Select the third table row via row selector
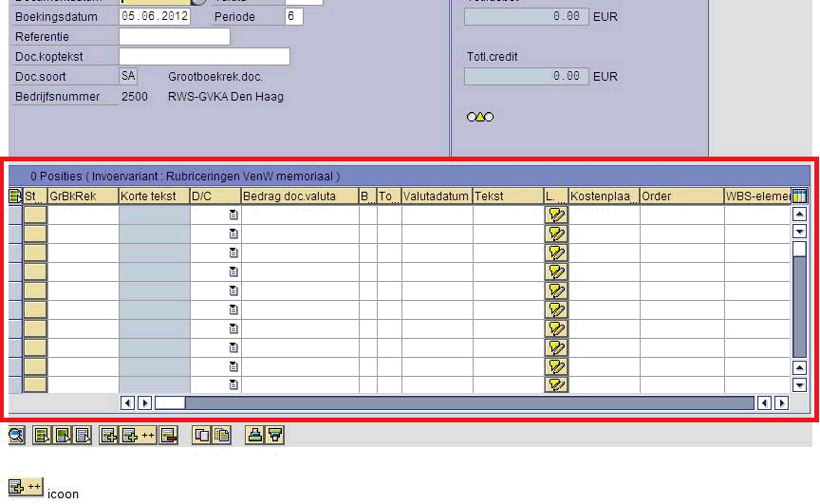Image resolution: width=820 pixels, height=504 pixels. tap(15, 252)
